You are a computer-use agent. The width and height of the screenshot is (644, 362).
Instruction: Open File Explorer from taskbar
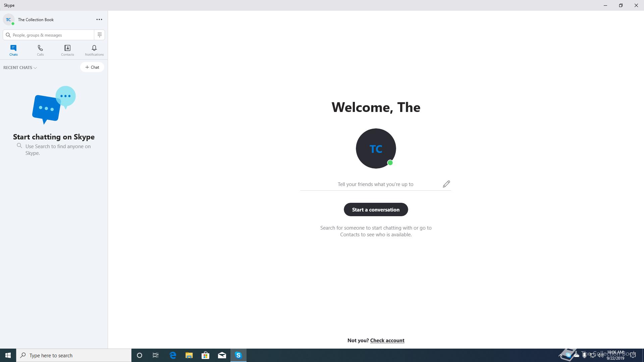pyautogui.click(x=189, y=355)
